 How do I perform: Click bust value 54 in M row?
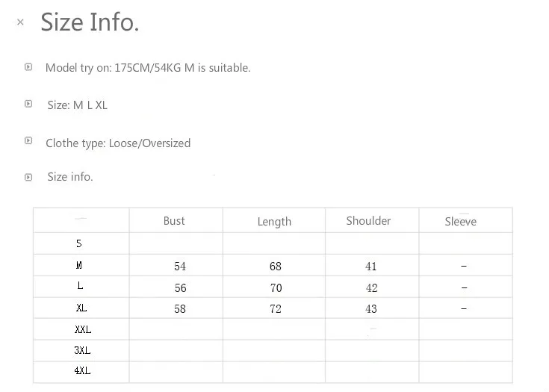[180, 267]
